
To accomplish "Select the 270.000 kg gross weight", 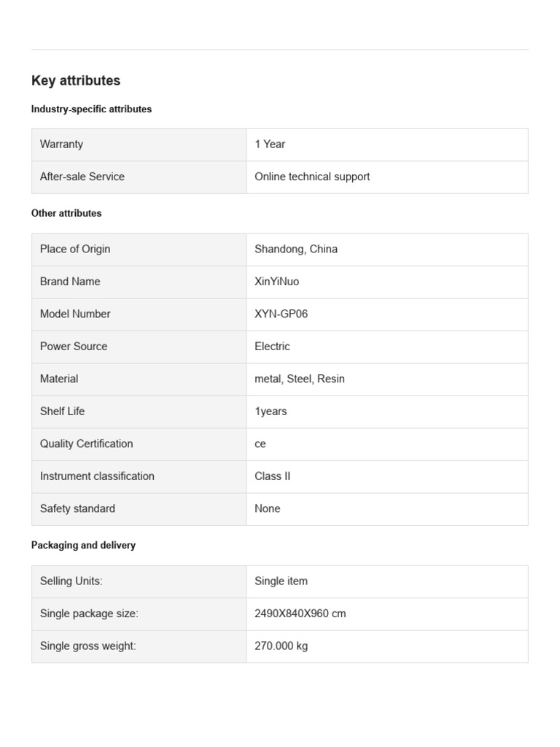I will click(281, 646).
